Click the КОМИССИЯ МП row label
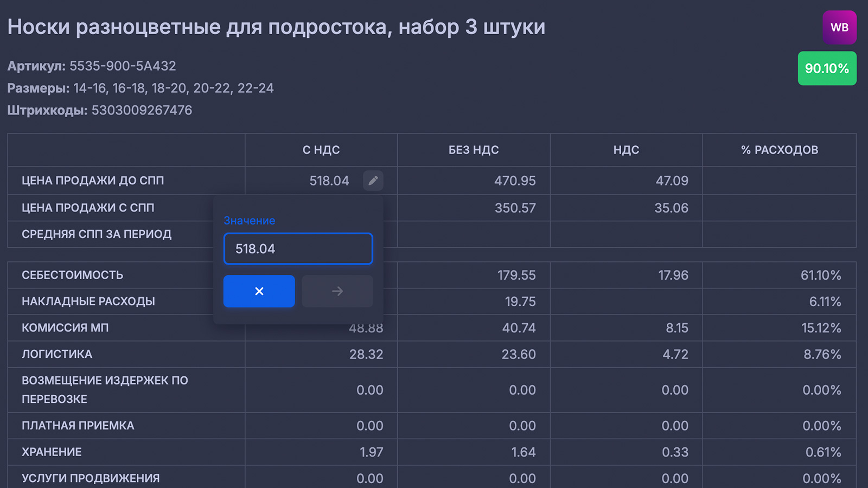Viewport: 868px width, 488px height. click(65, 328)
